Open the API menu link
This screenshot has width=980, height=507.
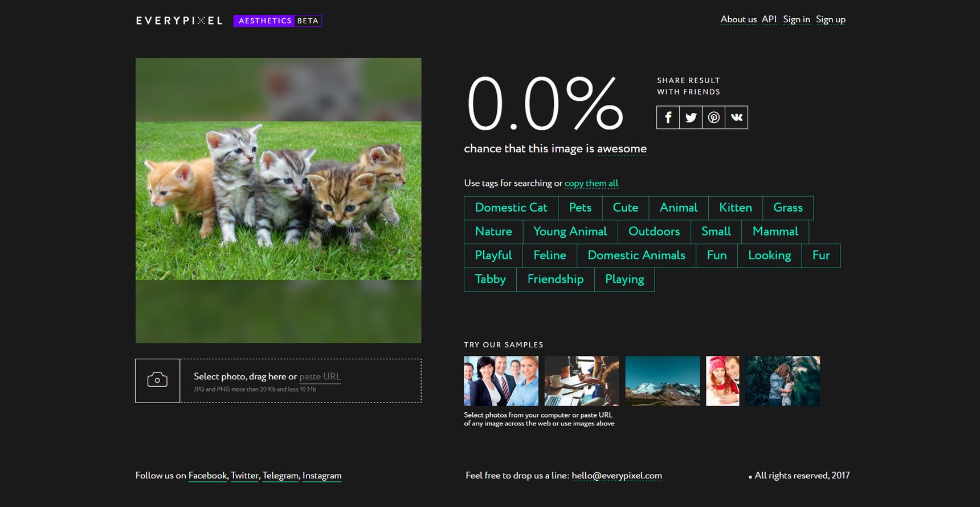click(769, 19)
